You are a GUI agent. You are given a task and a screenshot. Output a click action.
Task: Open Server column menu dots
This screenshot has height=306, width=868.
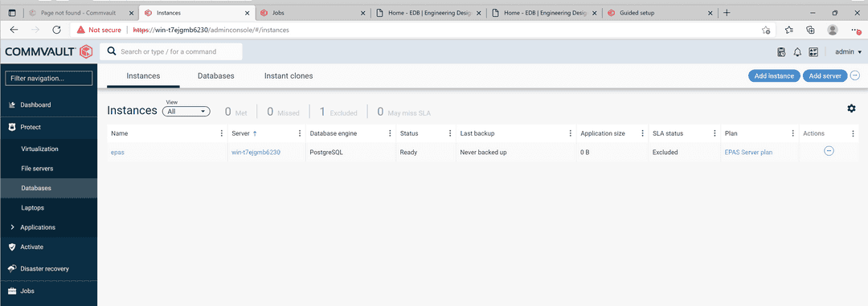(300, 133)
